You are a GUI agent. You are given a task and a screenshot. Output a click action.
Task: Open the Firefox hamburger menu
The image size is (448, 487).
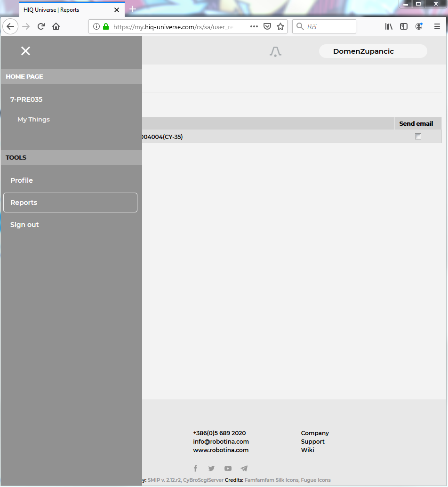pos(437,27)
